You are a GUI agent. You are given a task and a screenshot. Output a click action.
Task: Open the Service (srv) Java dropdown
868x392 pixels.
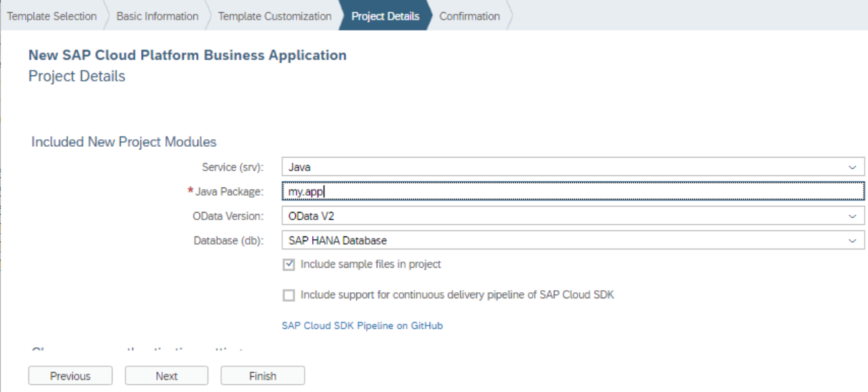573,166
